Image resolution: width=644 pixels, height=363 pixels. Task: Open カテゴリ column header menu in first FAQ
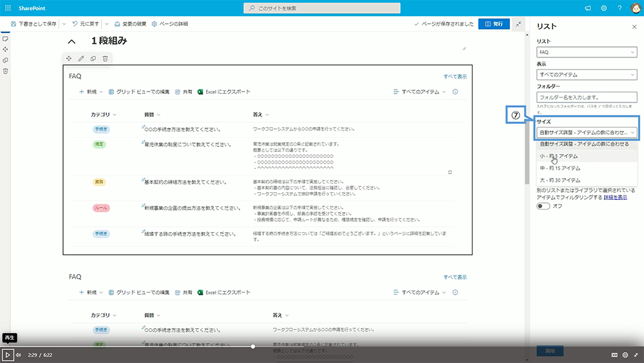point(104,115)
